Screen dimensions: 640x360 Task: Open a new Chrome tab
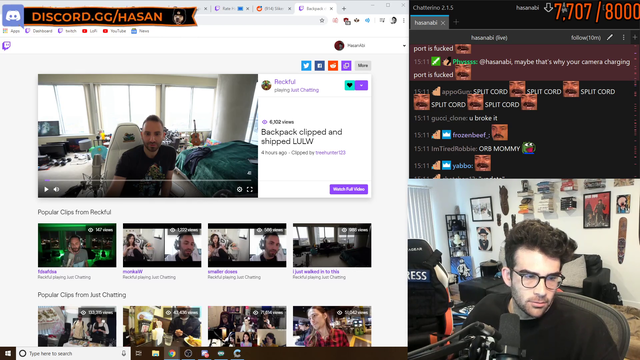(x=344, y=9)
